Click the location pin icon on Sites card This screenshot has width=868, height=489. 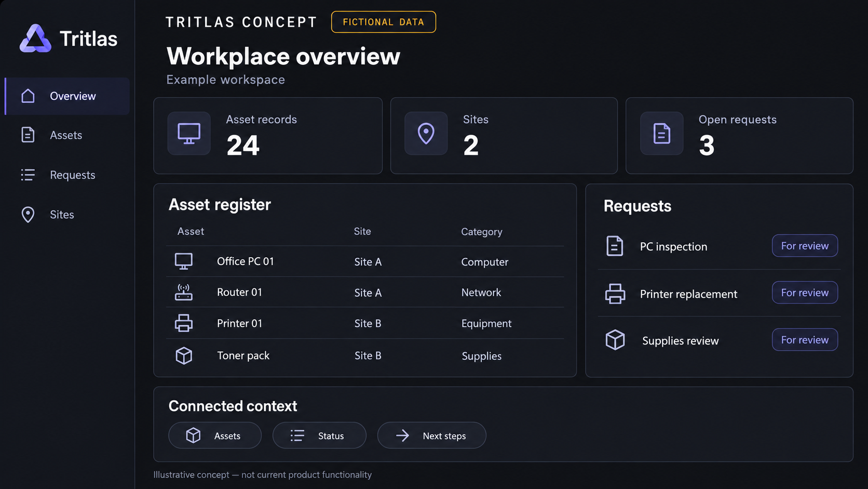click(x=426, y=134)
